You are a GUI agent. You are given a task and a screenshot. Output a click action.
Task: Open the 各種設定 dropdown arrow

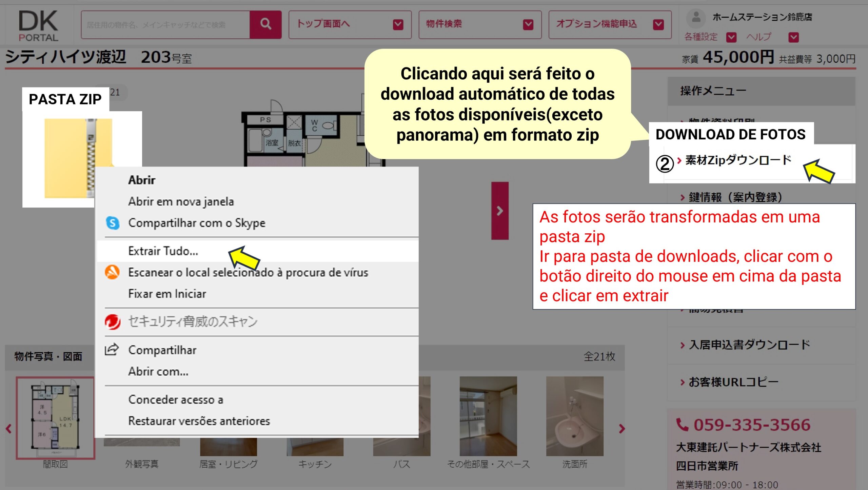click(731, 37)
